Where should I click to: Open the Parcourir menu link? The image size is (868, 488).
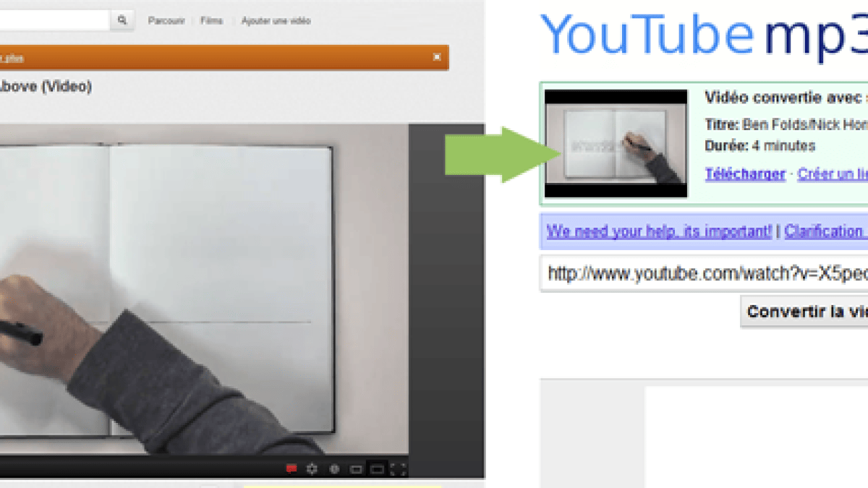pyautogui.click(x=166, y=21)
